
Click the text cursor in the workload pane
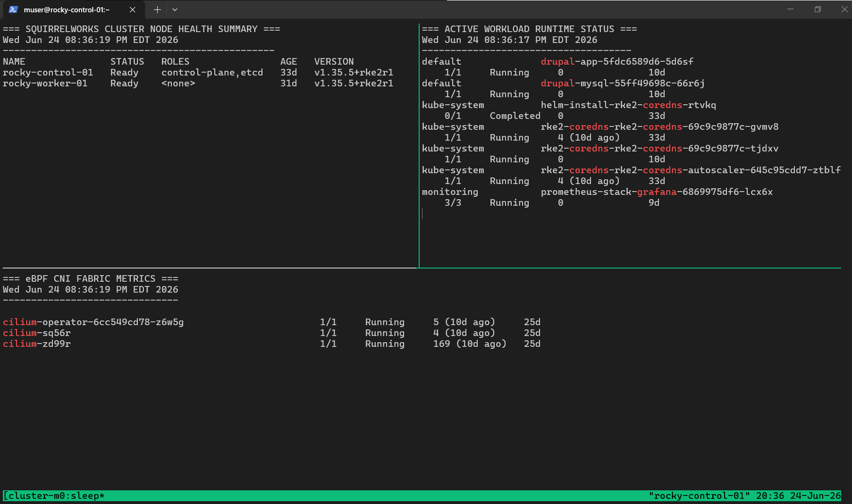click(x=422, y=214)
